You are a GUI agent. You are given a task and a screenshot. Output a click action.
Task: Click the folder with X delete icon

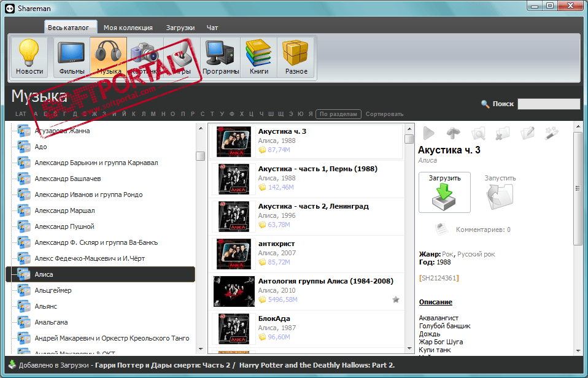[x=503, y=133]
